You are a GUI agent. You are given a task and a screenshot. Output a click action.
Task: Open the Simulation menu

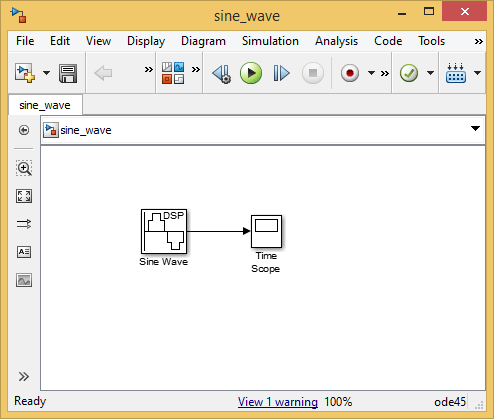(270, 41)
